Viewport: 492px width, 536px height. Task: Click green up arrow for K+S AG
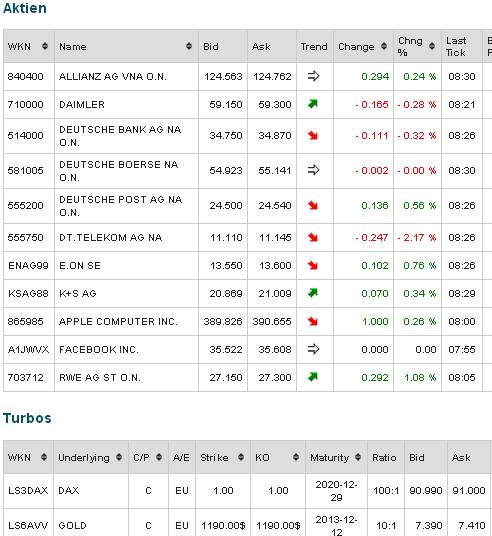tap(313, 293)
